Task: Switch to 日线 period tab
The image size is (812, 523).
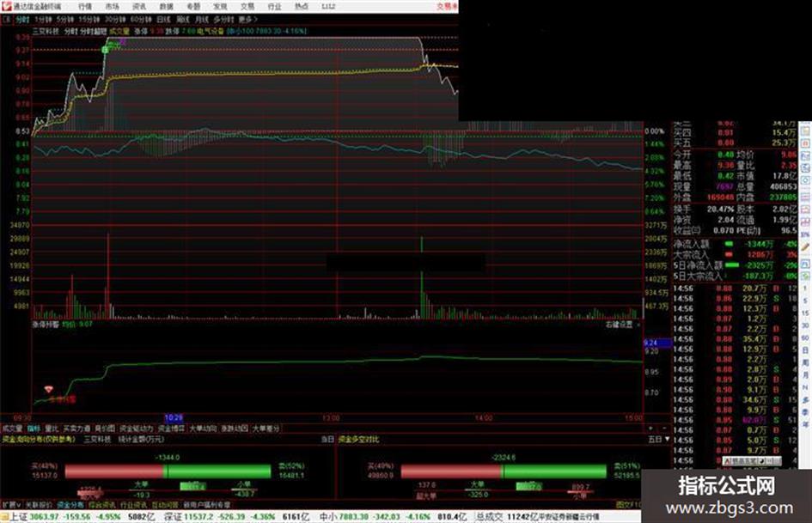Action: [163, 20]
